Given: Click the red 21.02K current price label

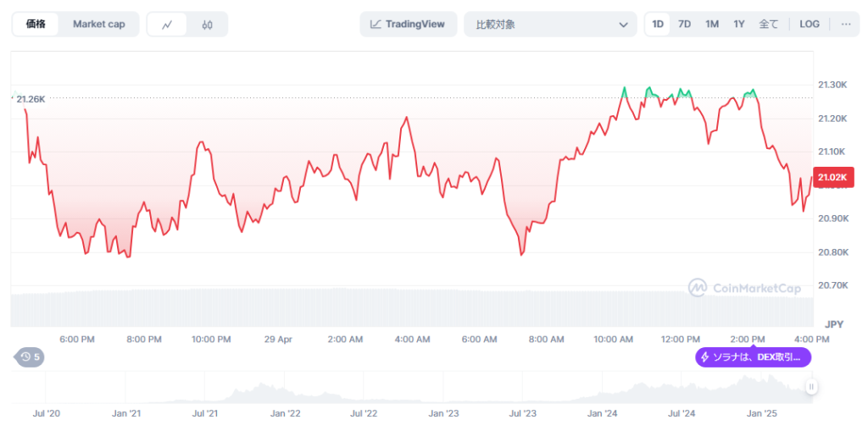Looking at the screenshot, I should pos(832,177).
